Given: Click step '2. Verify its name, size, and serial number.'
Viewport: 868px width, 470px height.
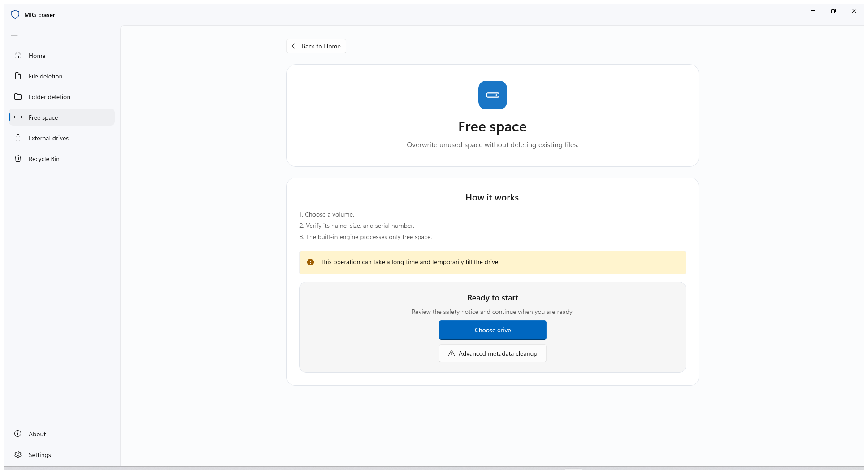Looking at the screenshot, I should click(357, 226).
